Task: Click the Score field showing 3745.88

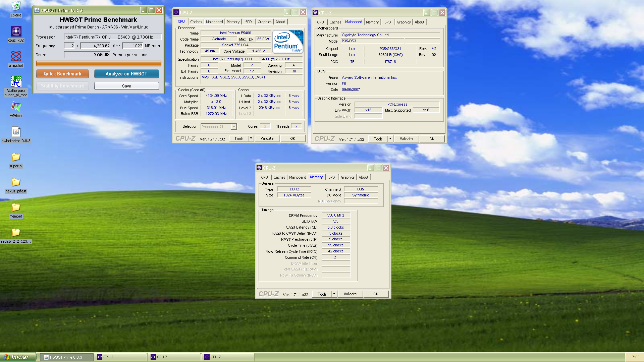Action: (x=87, y=55)
